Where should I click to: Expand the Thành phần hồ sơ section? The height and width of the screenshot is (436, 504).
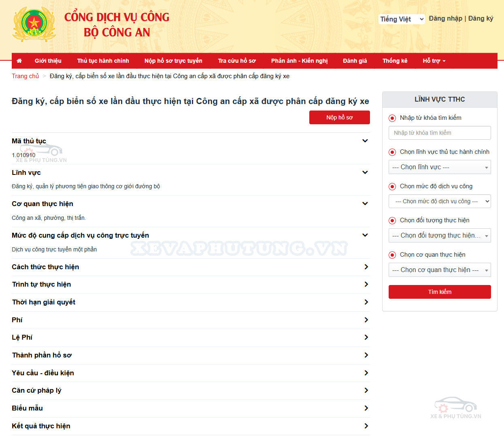point(191,355)
